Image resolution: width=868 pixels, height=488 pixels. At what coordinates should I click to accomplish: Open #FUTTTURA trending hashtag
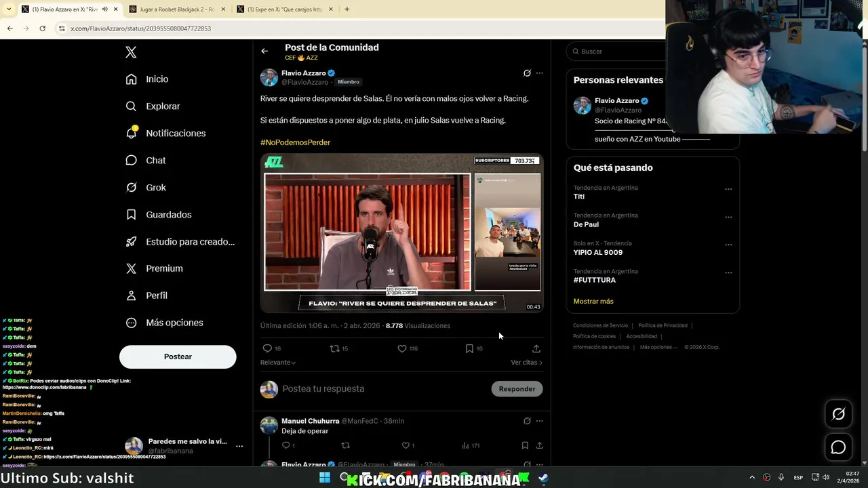pos(595,280)
